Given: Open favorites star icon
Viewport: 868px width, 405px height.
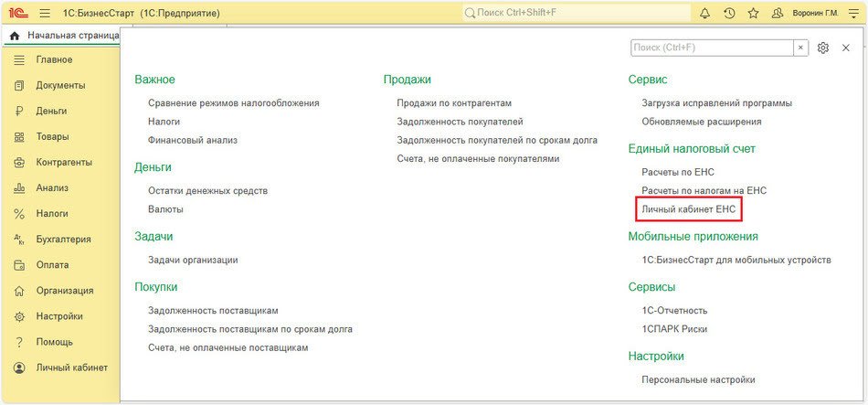Looking at the screenshot, I should 753,13.
